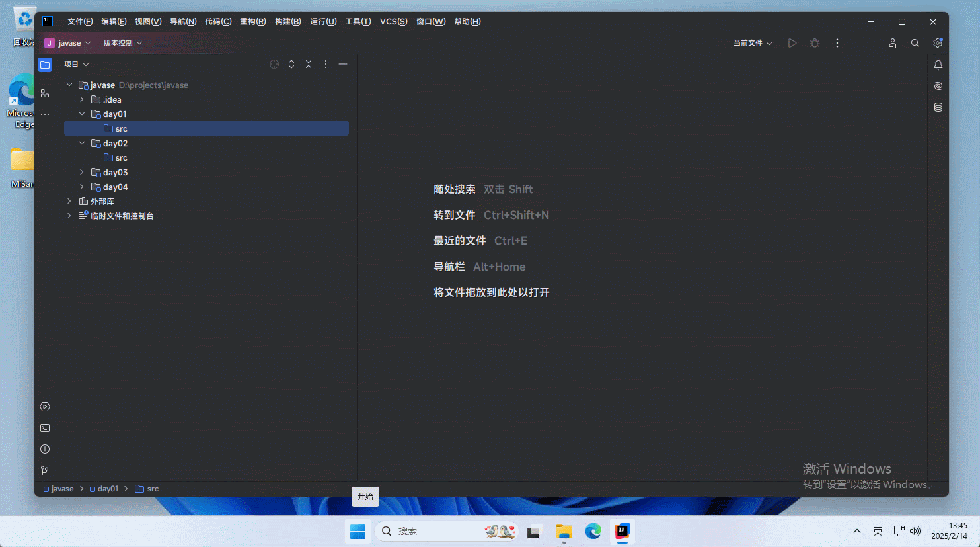This screenshot has width=980, height=547.
Task: Open the Terminal tool window
Action: 45,428
